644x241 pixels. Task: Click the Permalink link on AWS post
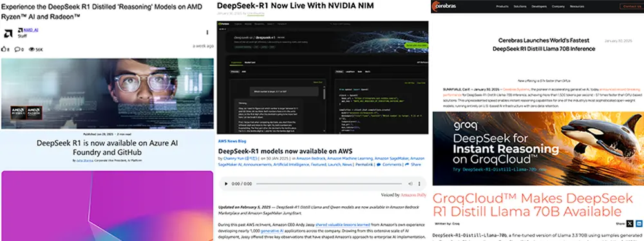pyautogui.click(x=364, y=164)
